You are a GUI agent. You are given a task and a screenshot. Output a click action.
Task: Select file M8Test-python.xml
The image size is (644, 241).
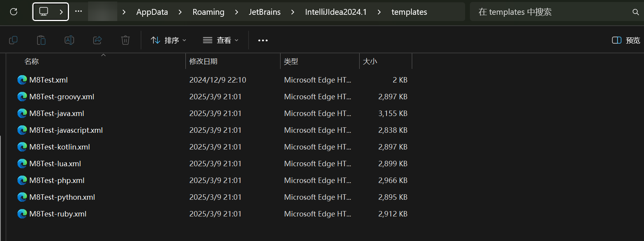tap(62, 197)
